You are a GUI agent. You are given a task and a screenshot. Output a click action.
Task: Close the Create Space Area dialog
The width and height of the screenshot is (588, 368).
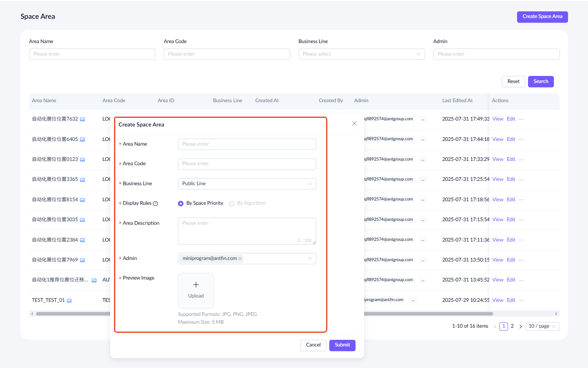coord(354,124)
